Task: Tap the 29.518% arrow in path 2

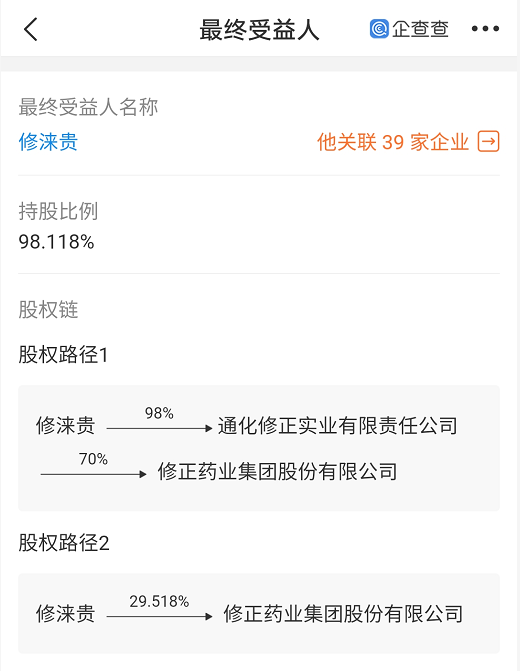Action: pos(159,609)
